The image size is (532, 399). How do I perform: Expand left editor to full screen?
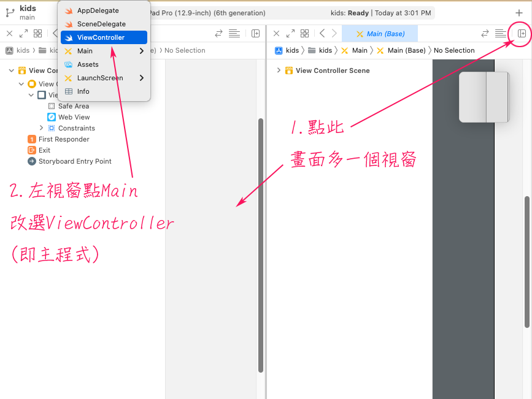tap(23, 33)
